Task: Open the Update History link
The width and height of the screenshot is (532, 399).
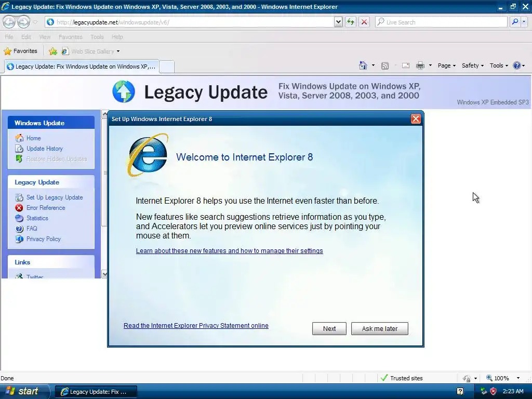Action: click(x=45, y=149)
